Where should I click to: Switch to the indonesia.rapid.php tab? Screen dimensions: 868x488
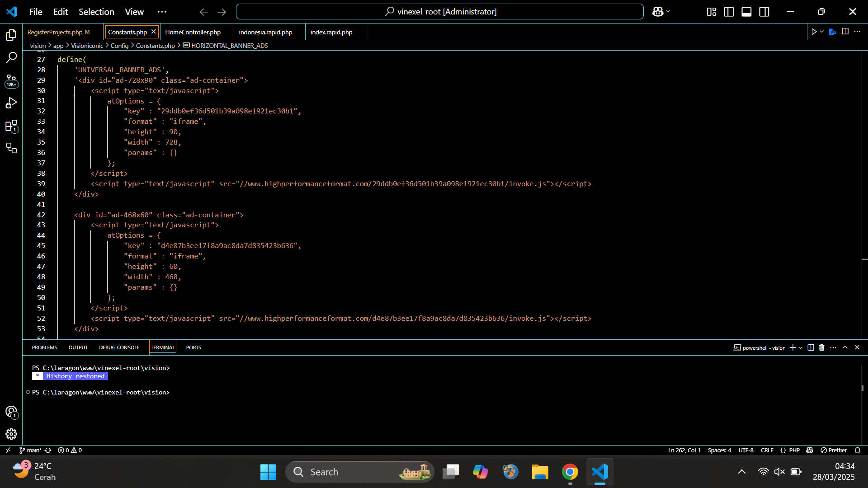tap(265, 32)
